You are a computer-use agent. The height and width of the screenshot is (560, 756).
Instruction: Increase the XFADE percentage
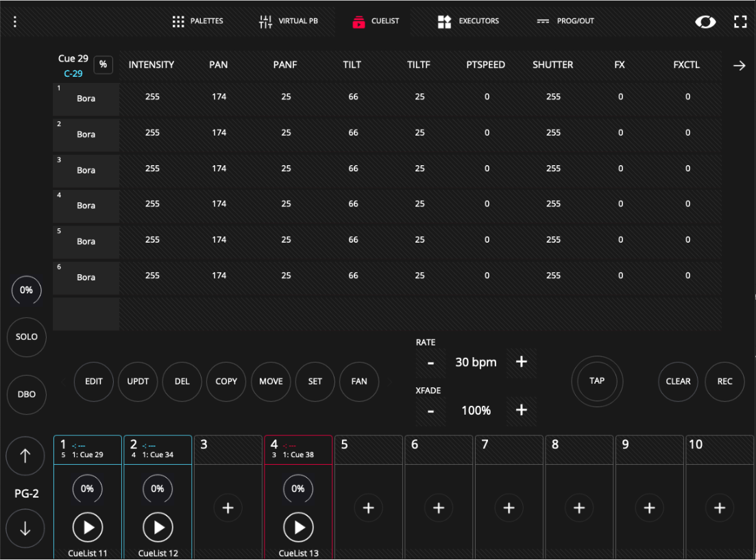[x=521, y=410]
